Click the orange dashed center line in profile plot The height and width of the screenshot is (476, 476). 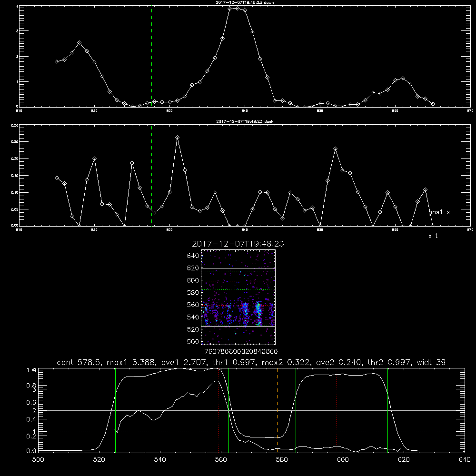[277, 410]
